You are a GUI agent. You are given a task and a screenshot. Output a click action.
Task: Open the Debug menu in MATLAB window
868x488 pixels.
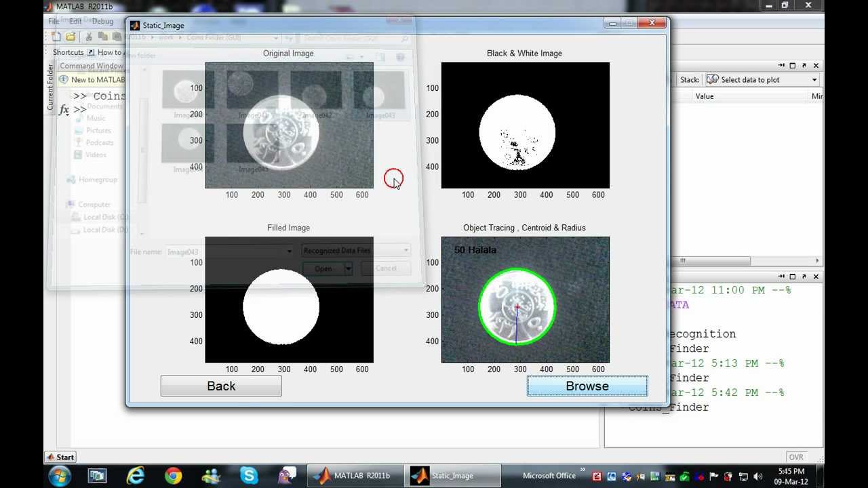coord(102,21)
